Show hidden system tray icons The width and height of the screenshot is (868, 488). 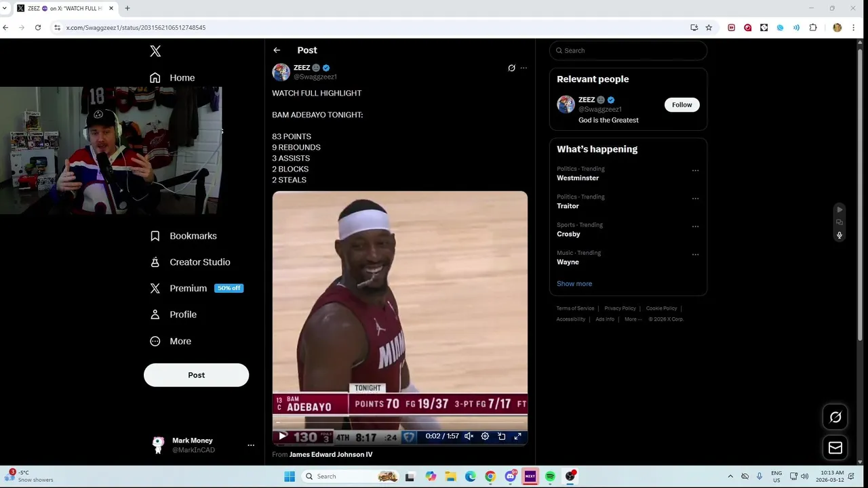click(x=730, y=476)
